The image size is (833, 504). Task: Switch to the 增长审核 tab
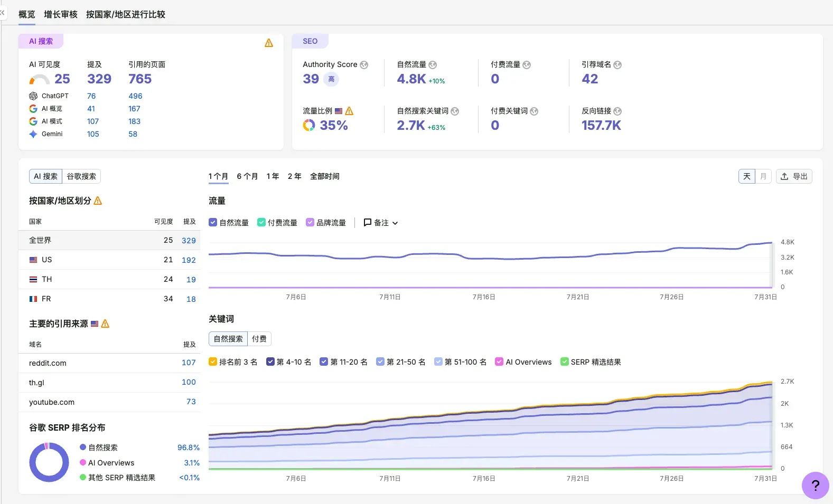point(61,14)
